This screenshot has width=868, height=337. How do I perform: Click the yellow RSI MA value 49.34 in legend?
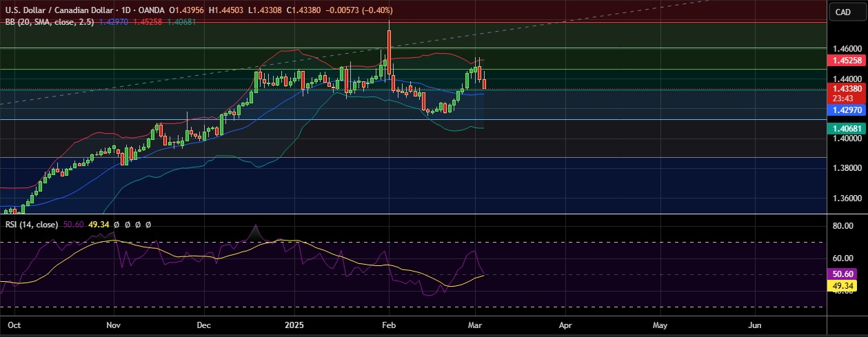(99, 225)
